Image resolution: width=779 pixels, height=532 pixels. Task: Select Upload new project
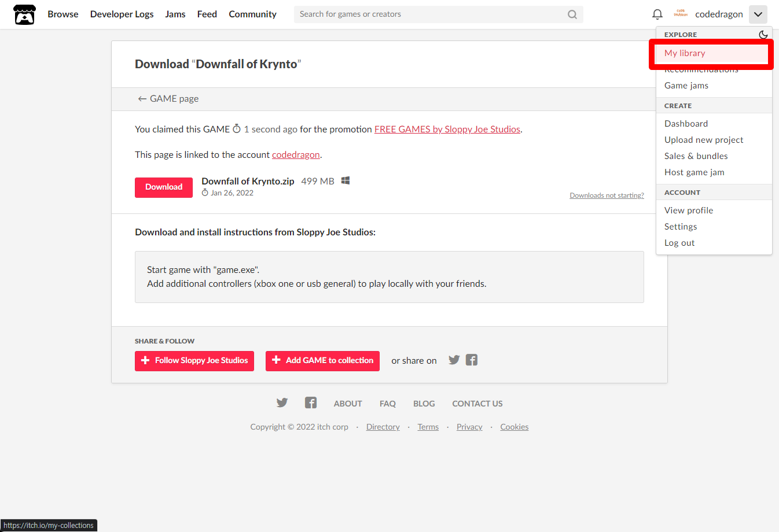pyautogui.click(x=714, y=140)
